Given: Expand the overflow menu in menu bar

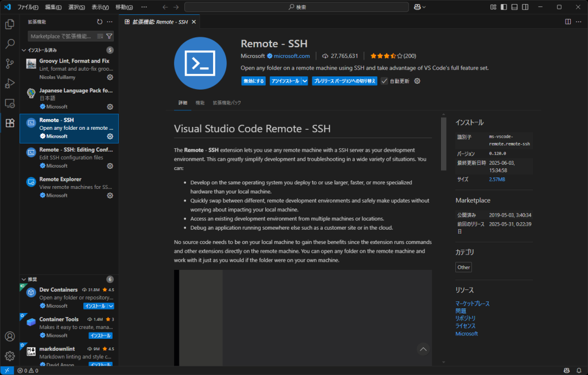Looking at the screenshot, I should (x=144, y=7).
